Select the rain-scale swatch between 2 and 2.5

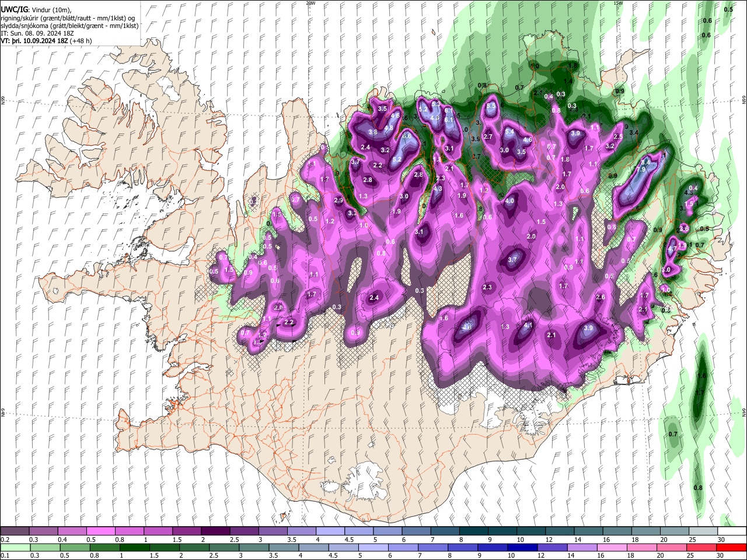[194, 547]
